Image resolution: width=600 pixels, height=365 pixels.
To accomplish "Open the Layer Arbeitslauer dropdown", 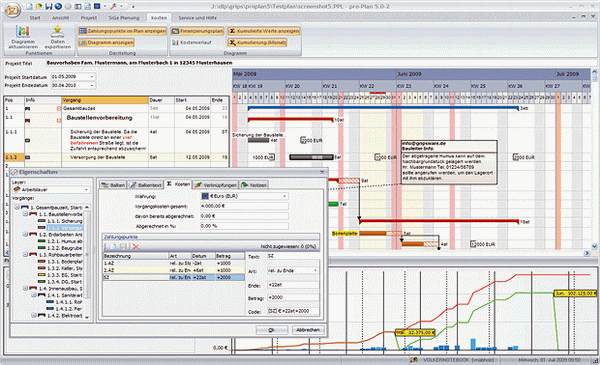I will (51, 189).
